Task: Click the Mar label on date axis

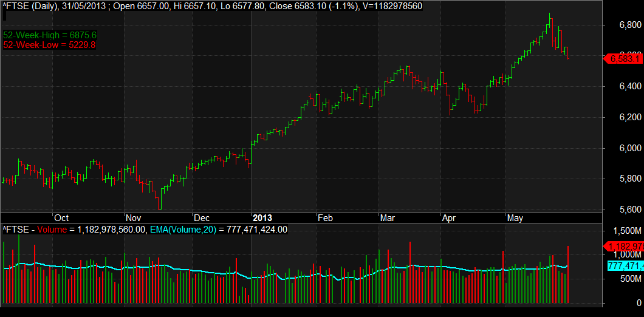Action: [x=387, y=218]
